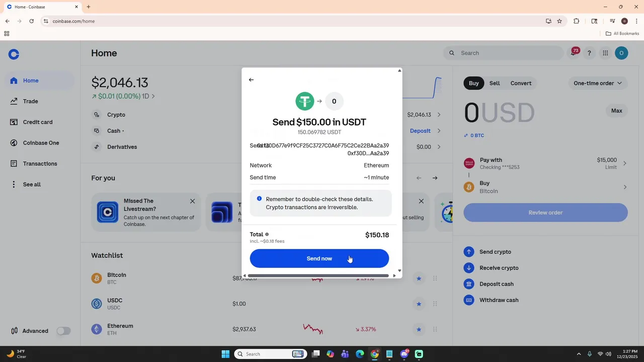Expand See all in sidebar

click(40, 185)
